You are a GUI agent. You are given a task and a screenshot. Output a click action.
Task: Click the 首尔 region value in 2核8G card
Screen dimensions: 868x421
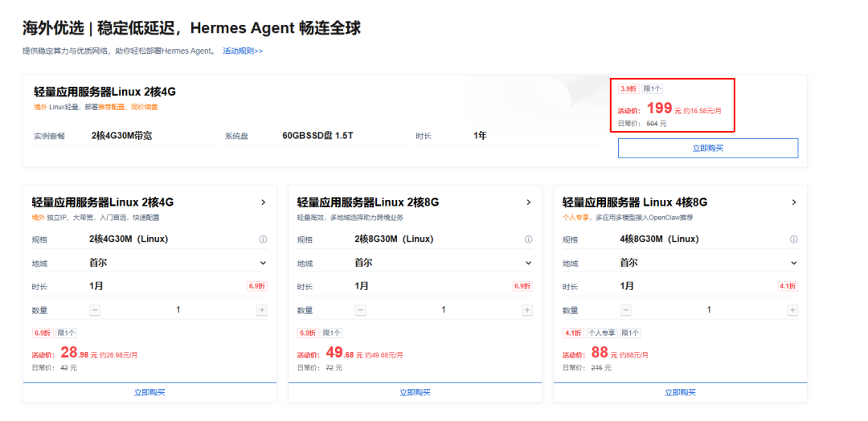[x=363, y=263]
